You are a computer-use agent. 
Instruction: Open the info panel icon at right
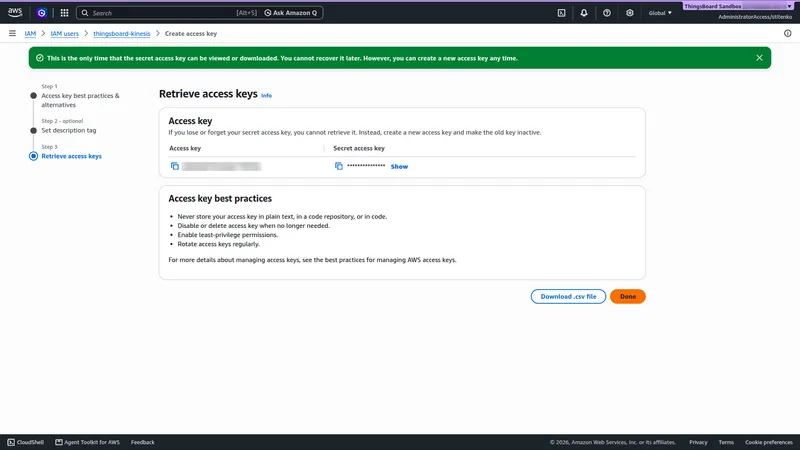pos(787,33)
